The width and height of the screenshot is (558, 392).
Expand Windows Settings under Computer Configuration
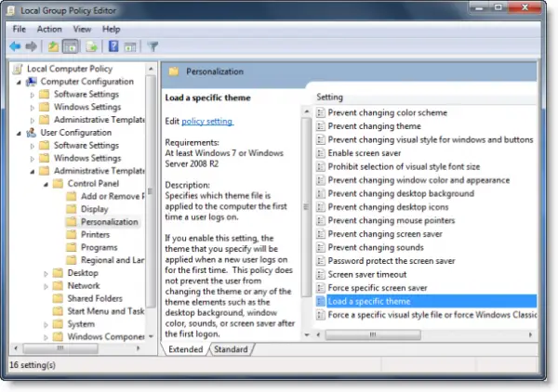pyautogui.click(x=32, y=108)
